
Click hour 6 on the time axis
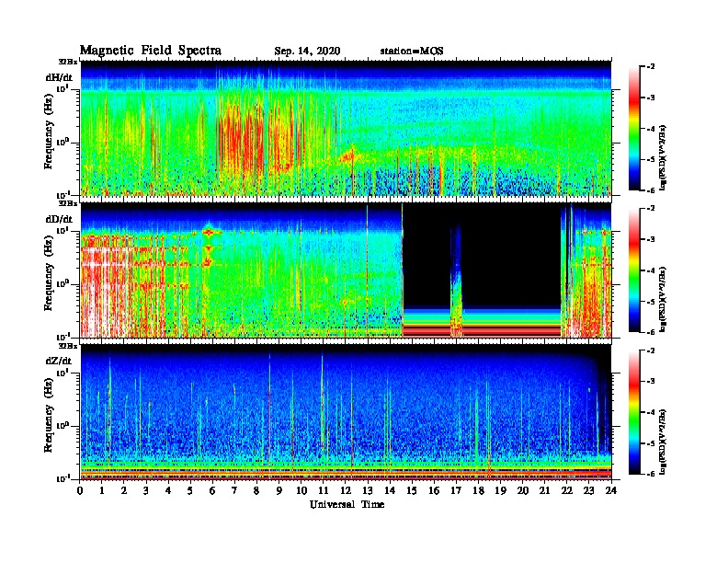(212, 490)
